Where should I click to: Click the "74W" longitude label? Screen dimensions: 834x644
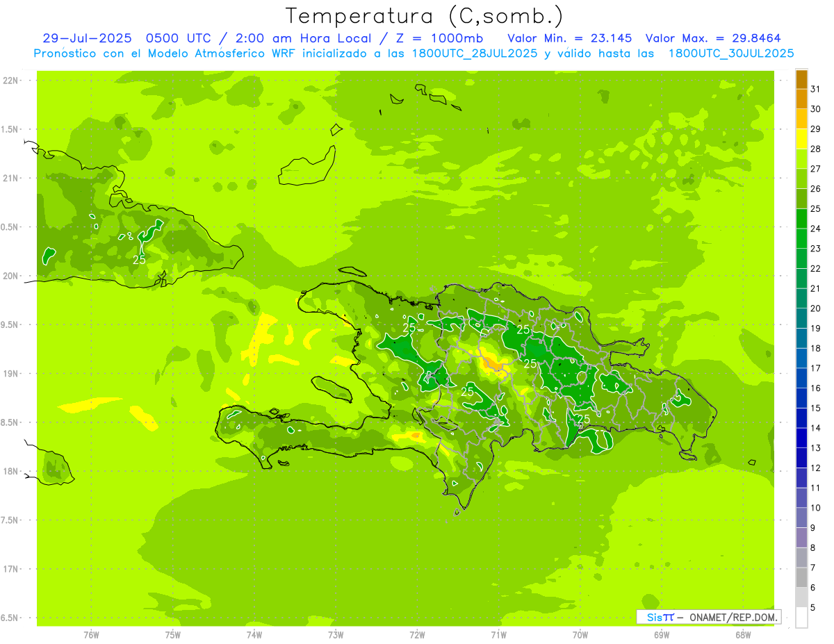pyautogui.click(x=254, y=635)
